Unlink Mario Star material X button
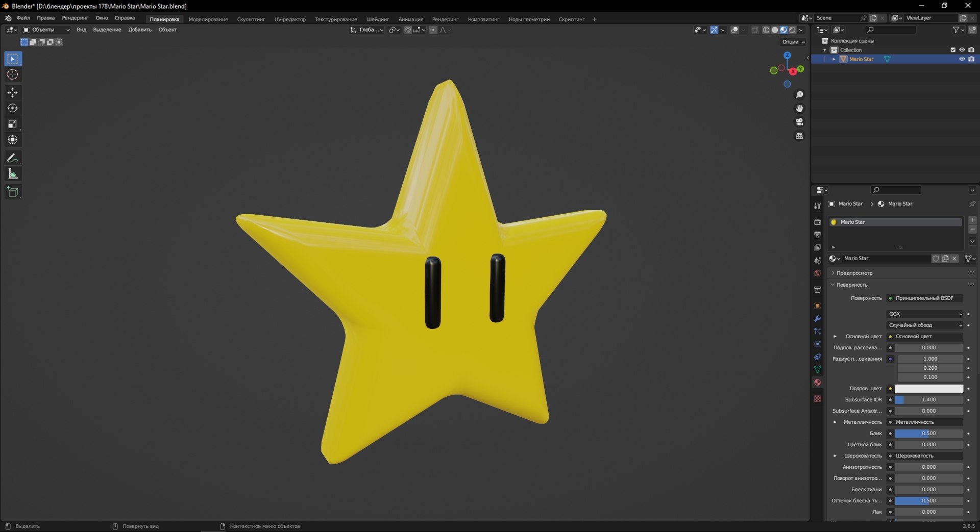 pyautogui.click(x=954, y=259)
